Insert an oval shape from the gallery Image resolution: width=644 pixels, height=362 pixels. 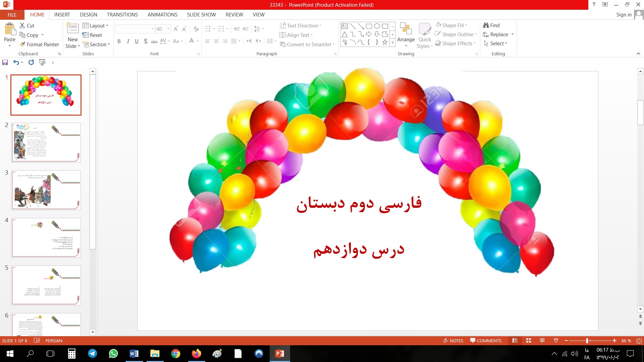point(376,25)
